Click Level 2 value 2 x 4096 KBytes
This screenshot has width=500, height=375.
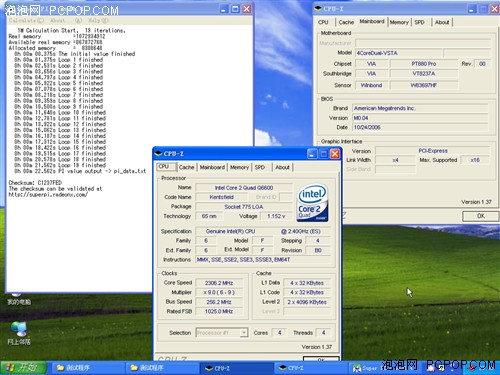click(307, 302)
